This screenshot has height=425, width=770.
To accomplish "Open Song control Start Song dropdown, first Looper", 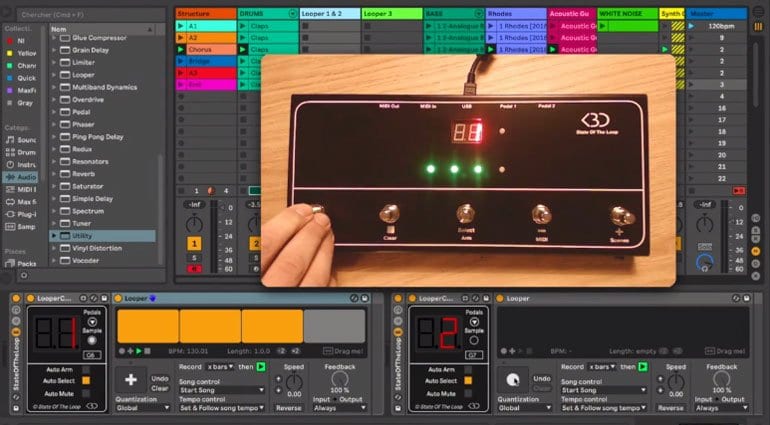I will pos(221,390).
